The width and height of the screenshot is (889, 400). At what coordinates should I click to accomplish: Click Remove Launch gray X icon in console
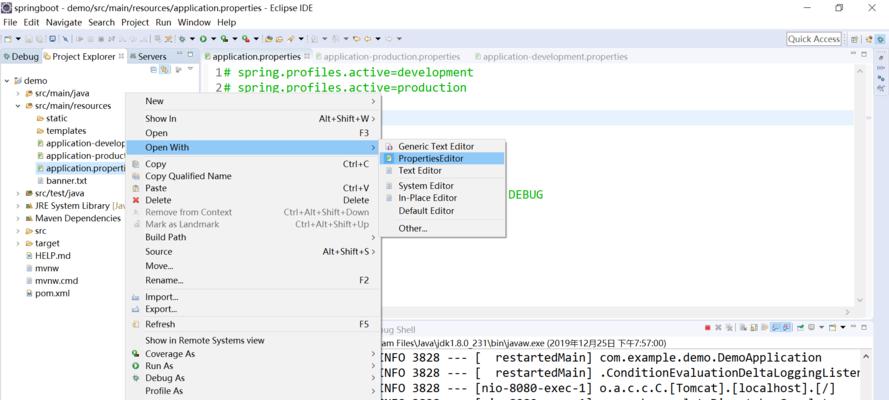(718, 327)
